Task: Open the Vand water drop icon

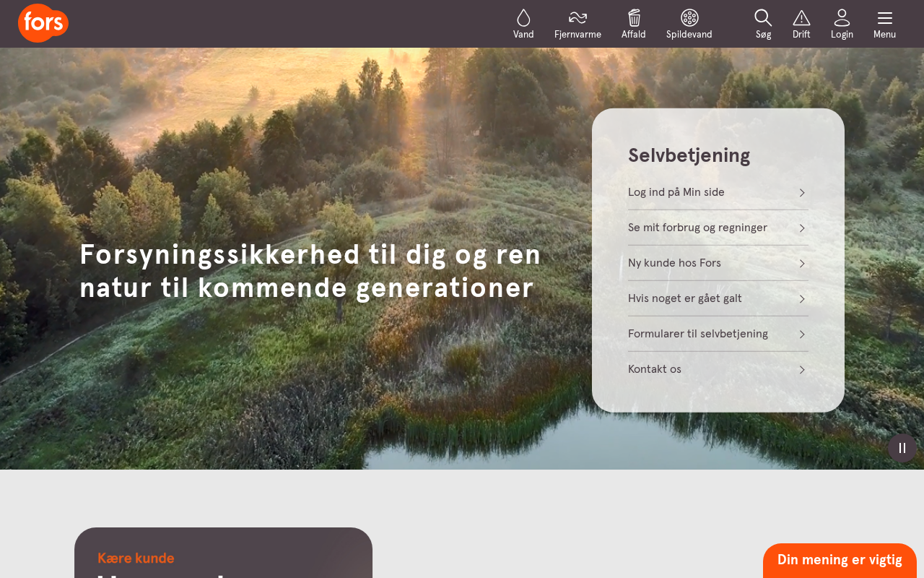Action: [x=523, y=18]
